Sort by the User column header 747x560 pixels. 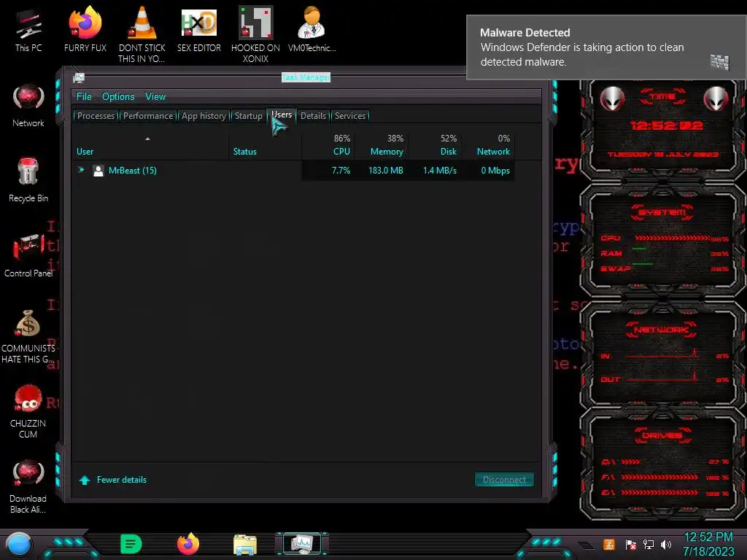[x=150, y=145]
